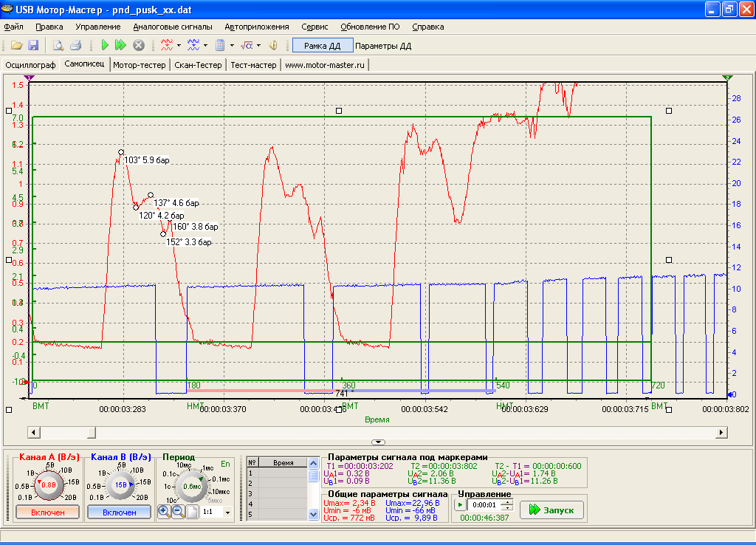The height and width of the screenshot is (545, 756).
Task: Expand the calculator tool dropdown arrow
Action: (x=232, y=46)
